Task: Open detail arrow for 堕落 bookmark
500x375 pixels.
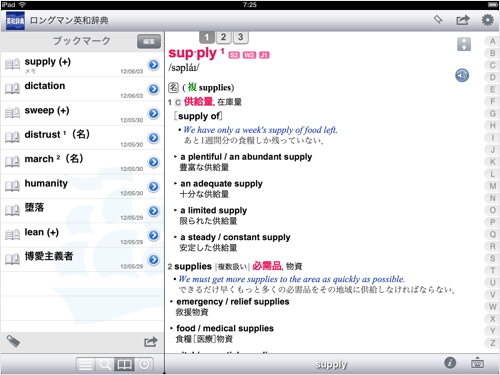Action: coord(154,211)
